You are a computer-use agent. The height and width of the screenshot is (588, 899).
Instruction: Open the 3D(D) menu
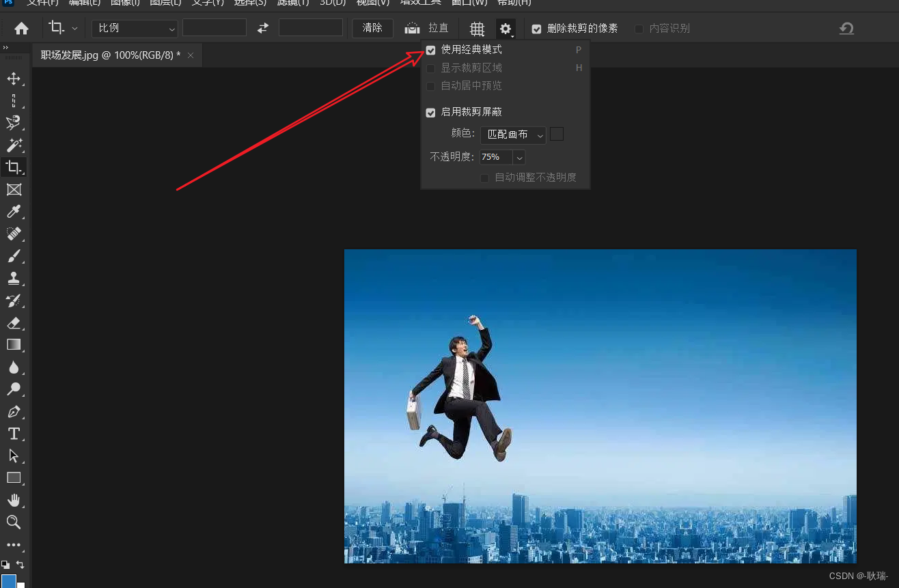(333, 3)
